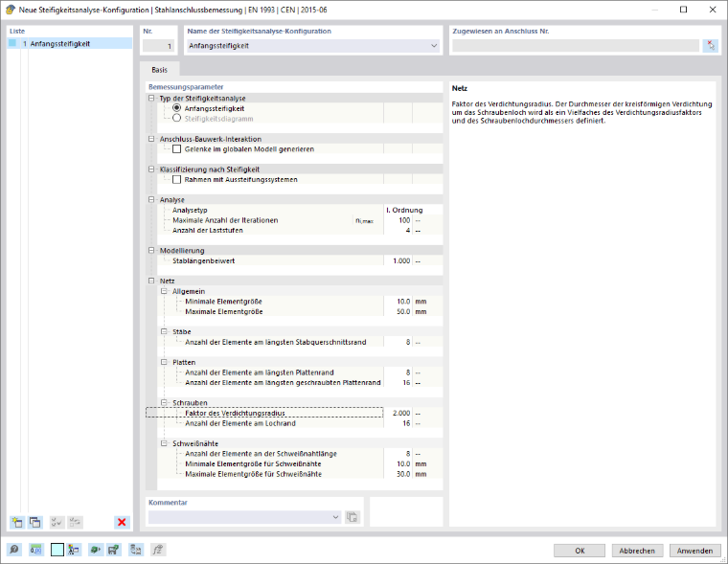Viewport: 728px width, 564px height.
Task: Click the light cyan color swatch in the bottom toolbar
Action: 57,550
